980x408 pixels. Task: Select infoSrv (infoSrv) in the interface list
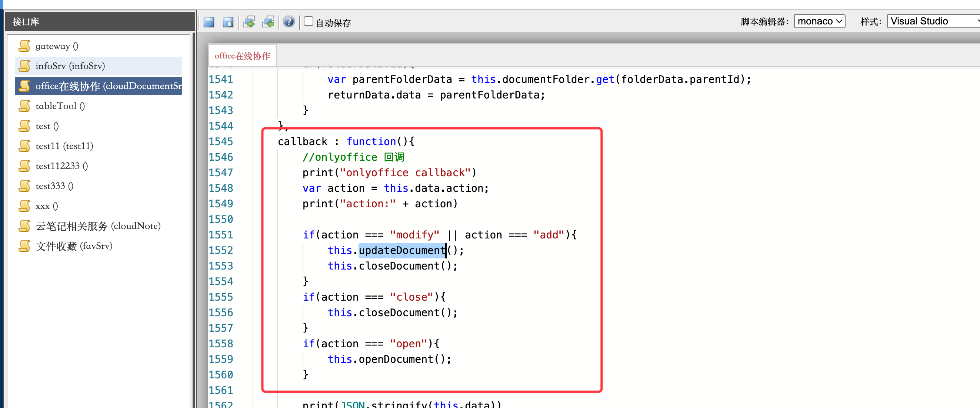70,66
